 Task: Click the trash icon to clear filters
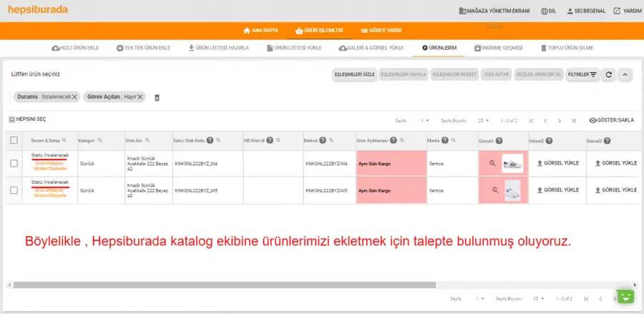tap(157, 98)
